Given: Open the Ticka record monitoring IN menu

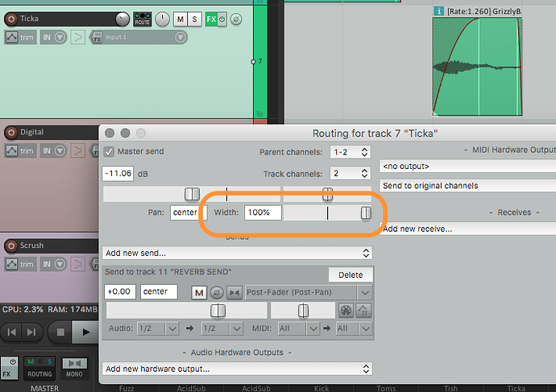Looking at the screenshot, I should (x=53, y=37).
